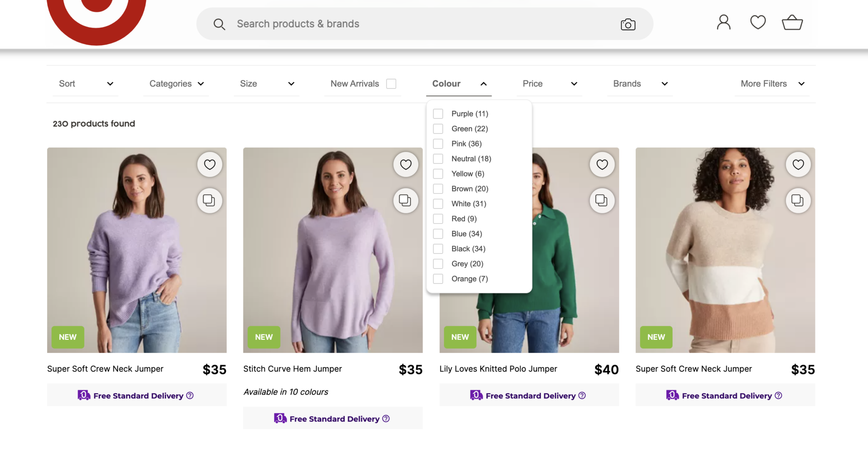The width and height of the screenshot is (868, 467).
Task: Click the magnifying glass search icon
Action: point(220,24)
